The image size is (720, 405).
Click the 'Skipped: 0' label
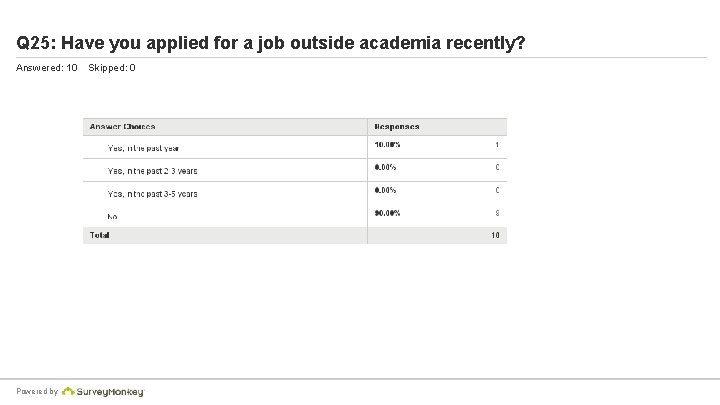112,68
